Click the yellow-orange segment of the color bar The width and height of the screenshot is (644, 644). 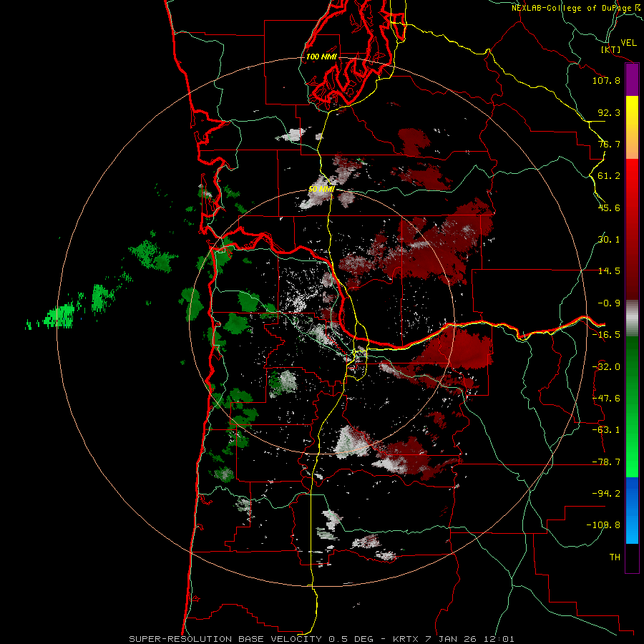point(632,127)
